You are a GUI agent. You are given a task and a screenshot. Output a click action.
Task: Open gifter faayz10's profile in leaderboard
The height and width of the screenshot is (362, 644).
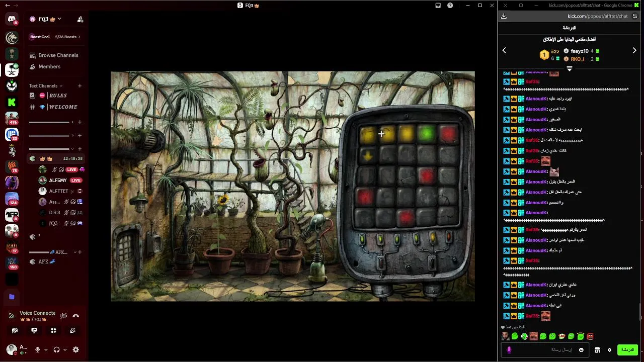579,51
